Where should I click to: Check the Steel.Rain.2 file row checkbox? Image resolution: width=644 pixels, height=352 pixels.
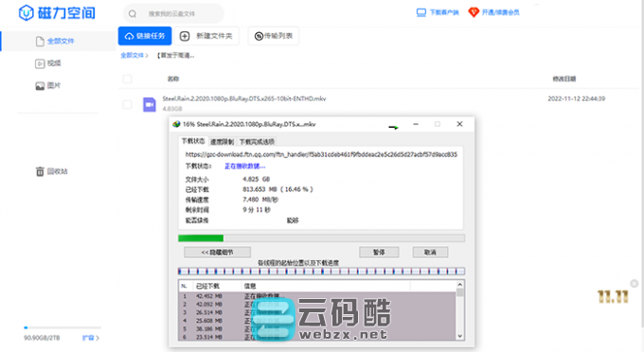(x=127, y=105)
